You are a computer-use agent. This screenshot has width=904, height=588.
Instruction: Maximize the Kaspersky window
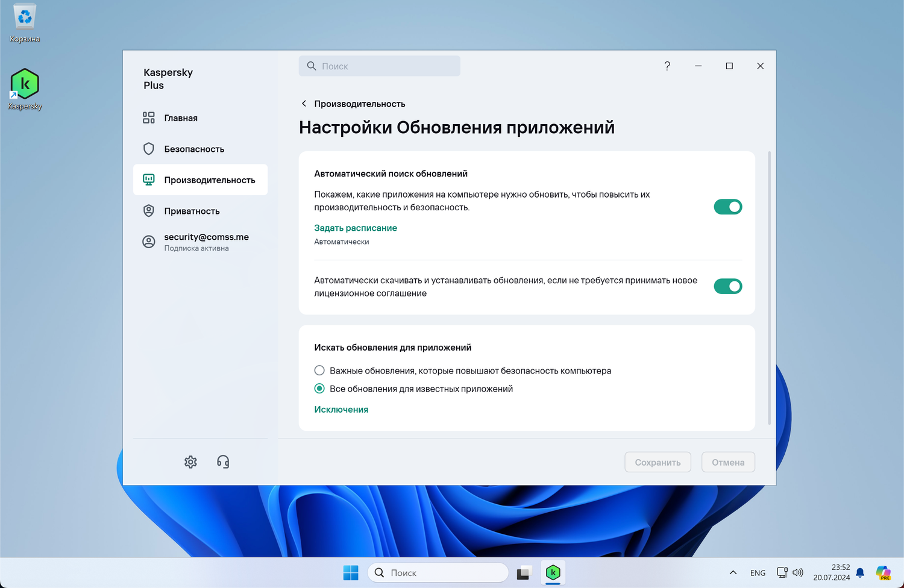(729, 66)
